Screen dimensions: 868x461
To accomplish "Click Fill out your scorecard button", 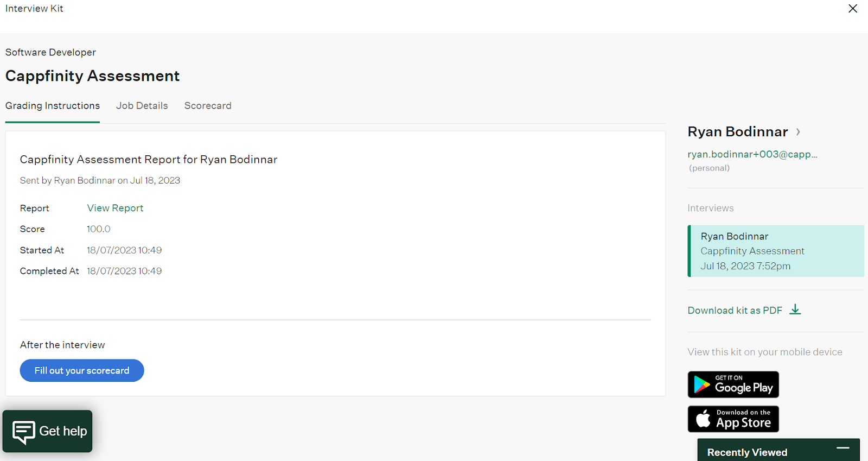I will (x=82, y=370).
